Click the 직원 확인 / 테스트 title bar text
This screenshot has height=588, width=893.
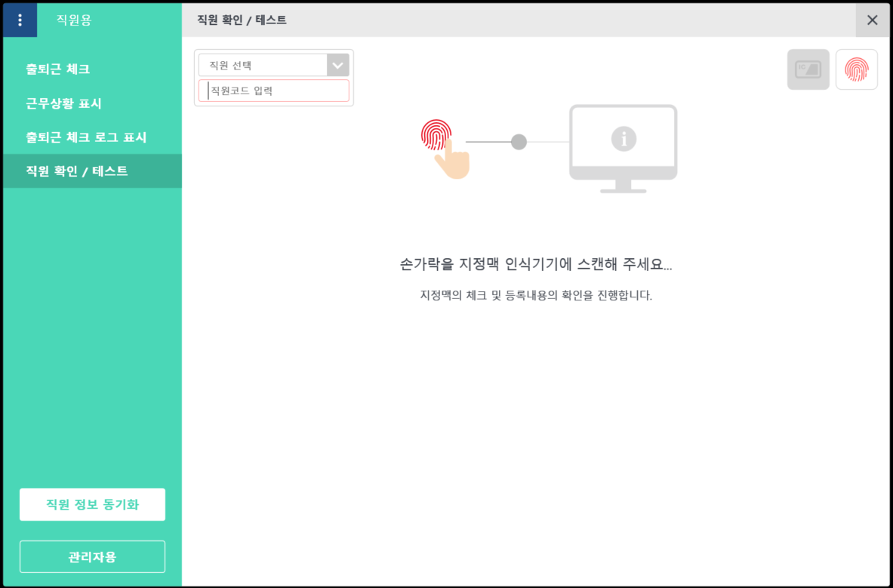[242, 20]
